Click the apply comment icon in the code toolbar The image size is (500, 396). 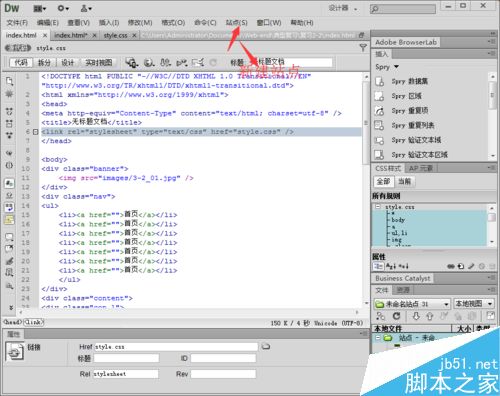9,237
